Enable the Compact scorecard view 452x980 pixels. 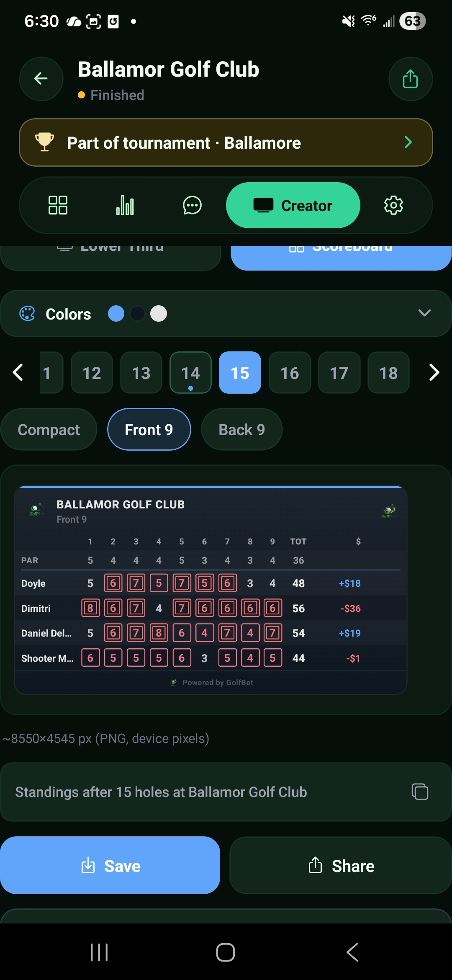tap(49, 429)
